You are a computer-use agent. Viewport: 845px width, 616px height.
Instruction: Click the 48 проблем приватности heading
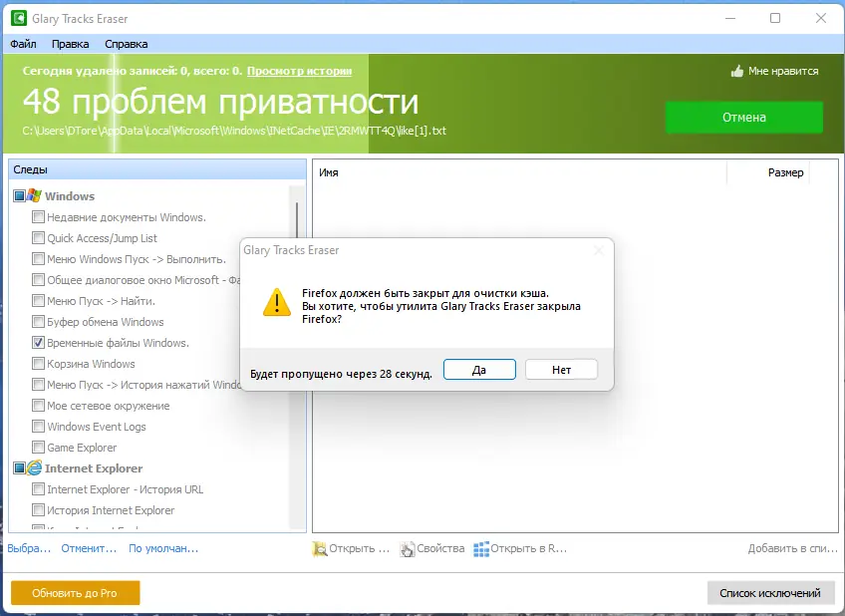[220, 102]
